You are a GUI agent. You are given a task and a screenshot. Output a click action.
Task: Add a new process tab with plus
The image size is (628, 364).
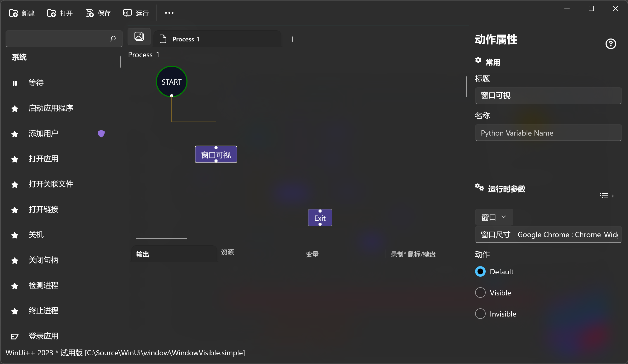coord(293,39)
